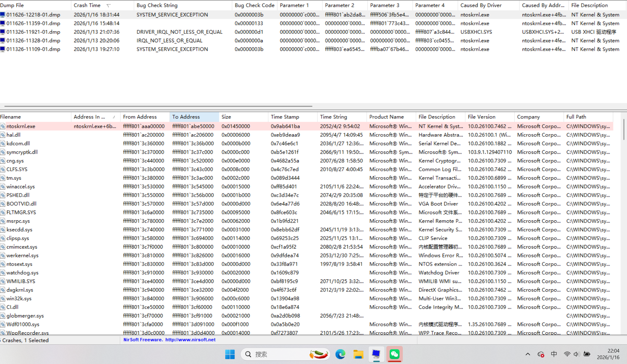Click the cng.sys file icon
The height and width of the screenshot is (364, 627).
[3, 161]
